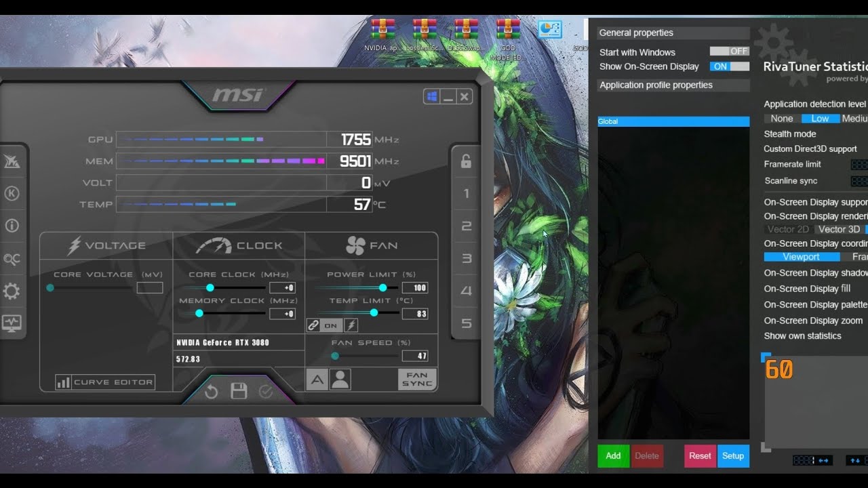Select the Global profile in RivaTuner list

click(x=673, y=121)
